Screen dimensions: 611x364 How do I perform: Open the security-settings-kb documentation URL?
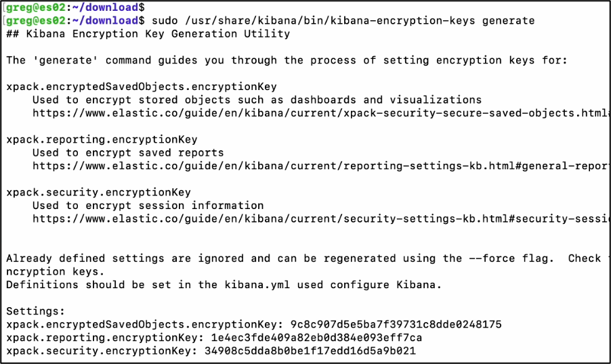point(320,219)
